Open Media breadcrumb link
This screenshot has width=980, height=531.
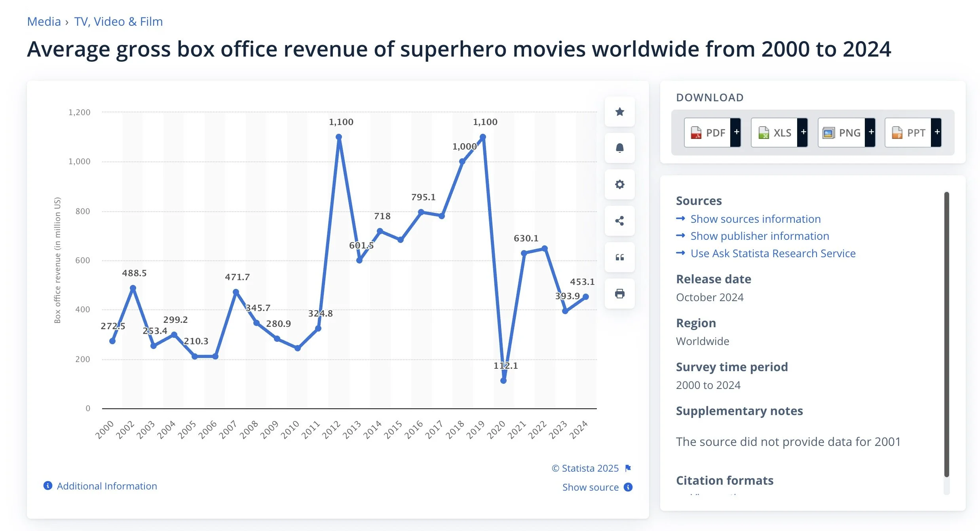coord(44,21)
